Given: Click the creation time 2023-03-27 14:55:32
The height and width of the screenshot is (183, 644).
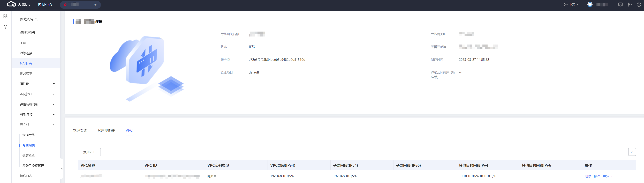Looking at the screenshot, I should 474,60.
